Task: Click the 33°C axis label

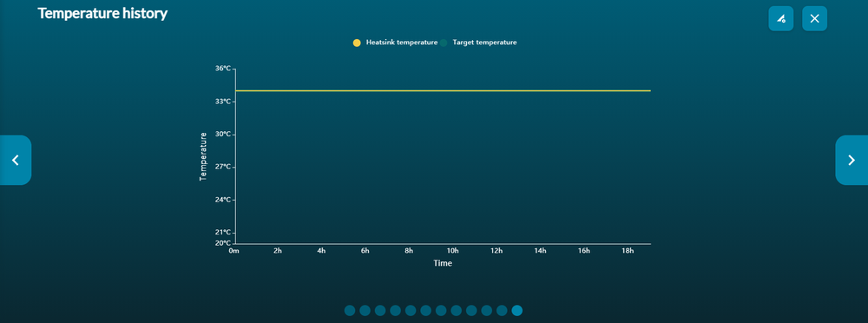Action: (223, 102)
